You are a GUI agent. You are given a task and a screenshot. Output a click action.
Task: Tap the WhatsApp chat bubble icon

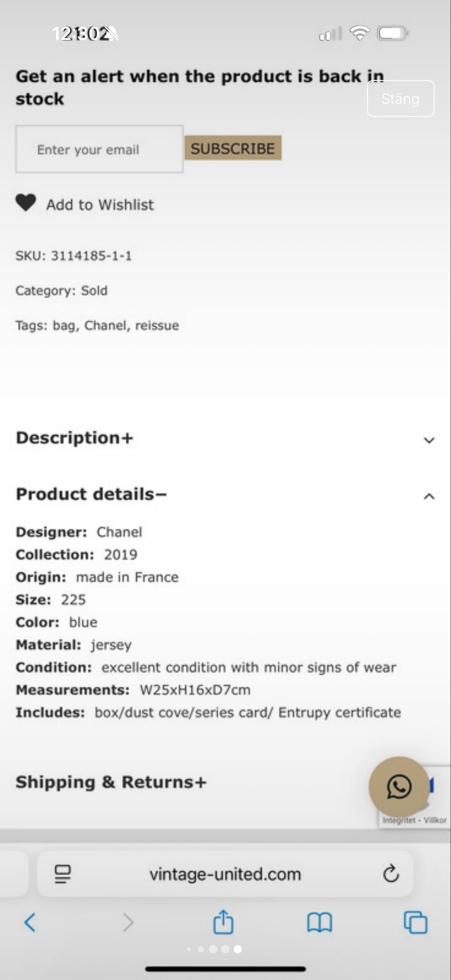[399, 786]
